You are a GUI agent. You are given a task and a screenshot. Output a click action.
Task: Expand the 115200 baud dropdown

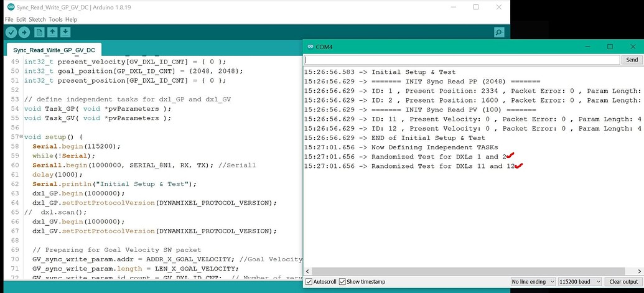pyautogui.click(x=579, y=282)
